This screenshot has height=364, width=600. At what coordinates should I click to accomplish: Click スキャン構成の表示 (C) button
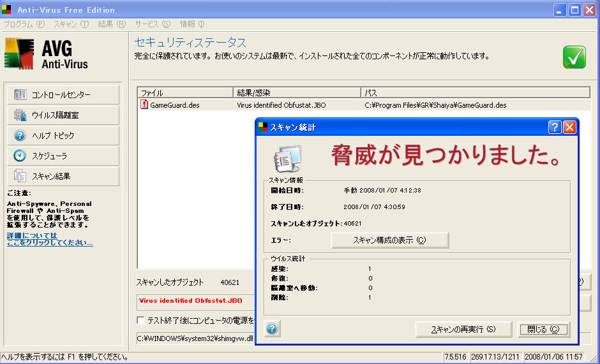pos(389,240)
